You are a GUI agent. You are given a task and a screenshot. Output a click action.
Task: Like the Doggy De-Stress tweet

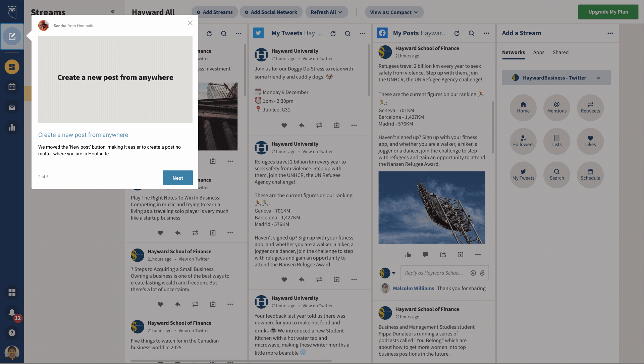(284, 125)
